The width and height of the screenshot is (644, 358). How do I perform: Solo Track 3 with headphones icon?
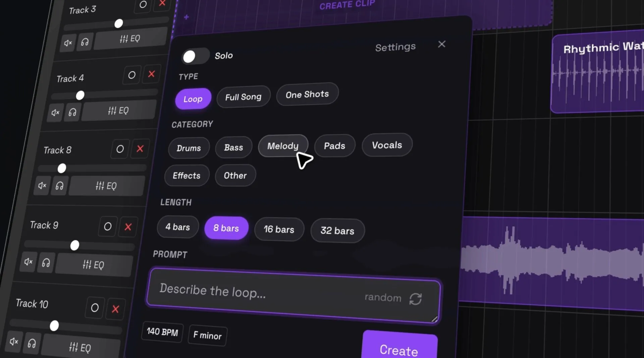point(85,42)
